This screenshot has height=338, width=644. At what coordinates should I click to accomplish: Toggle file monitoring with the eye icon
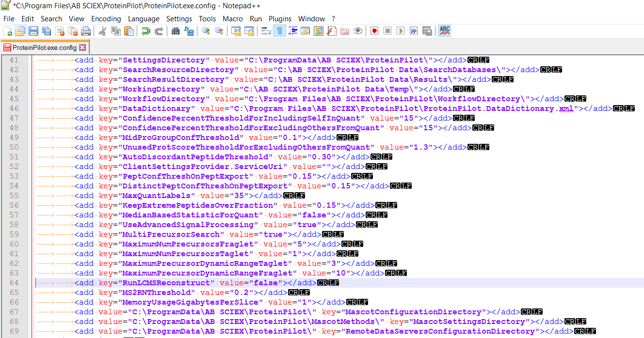tap(358, 31)
